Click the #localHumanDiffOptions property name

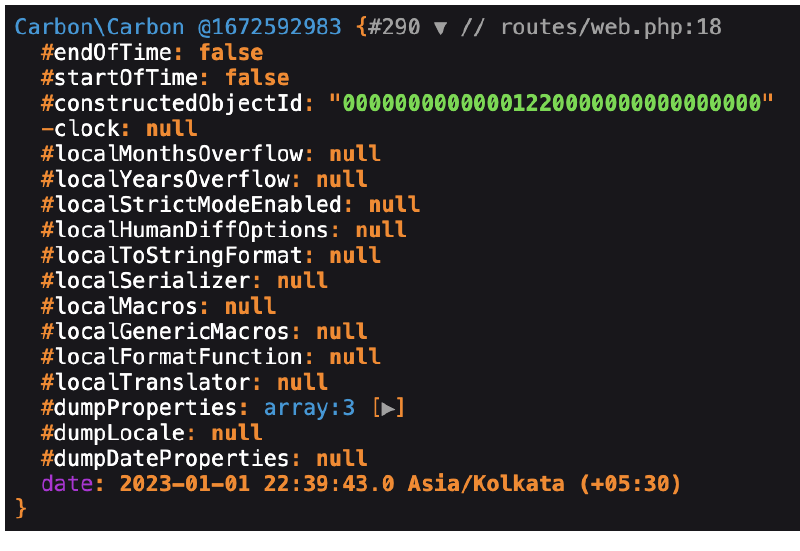[184, 230]
